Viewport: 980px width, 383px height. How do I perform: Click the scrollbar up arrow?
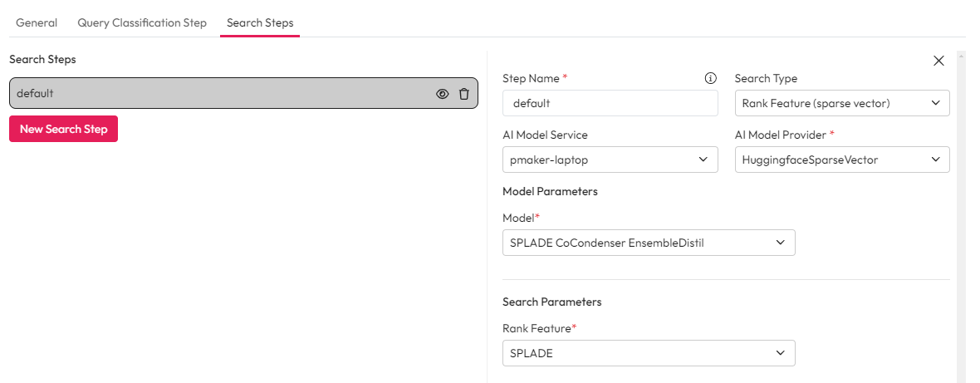[961, 56]
